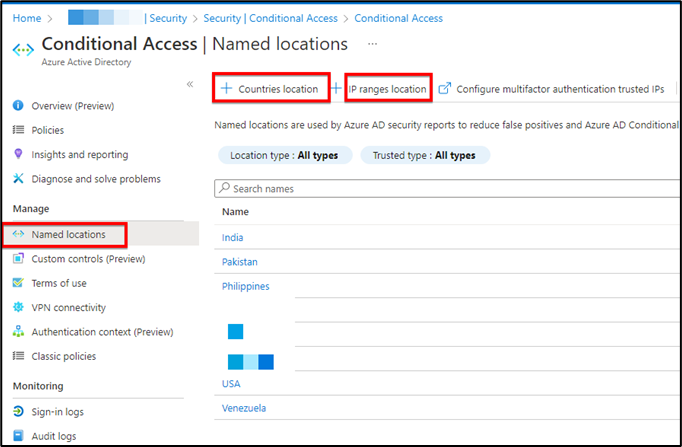This screenshot has height=447, width=682.
Task: Click the plus icon of Countries location
Action: 226,89
